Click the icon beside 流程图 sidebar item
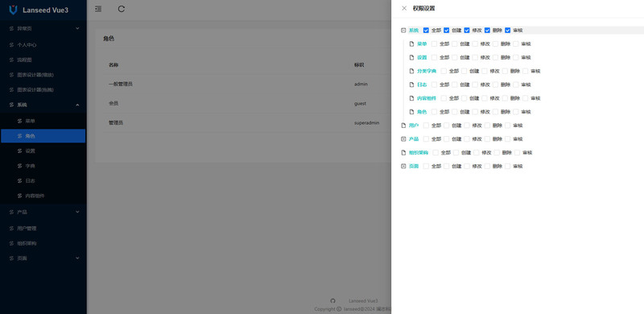The image size is (644, 314). (11, 60)
